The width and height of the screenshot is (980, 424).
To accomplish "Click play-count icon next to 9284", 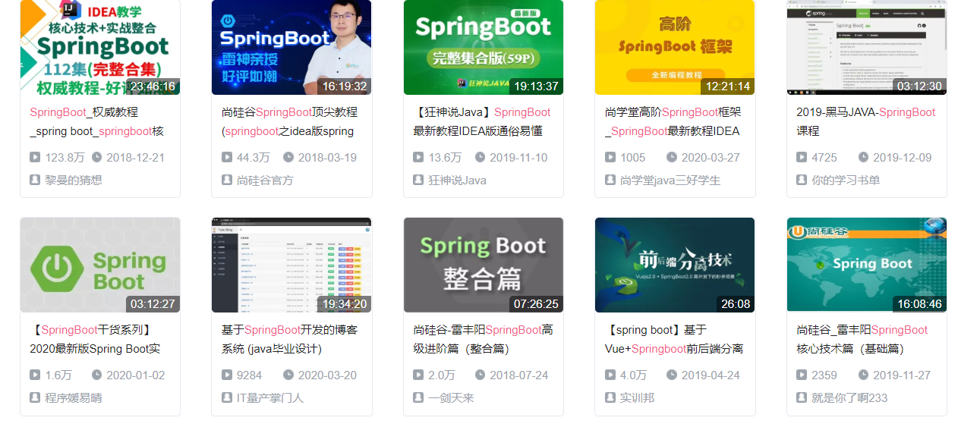I will 227,375.
